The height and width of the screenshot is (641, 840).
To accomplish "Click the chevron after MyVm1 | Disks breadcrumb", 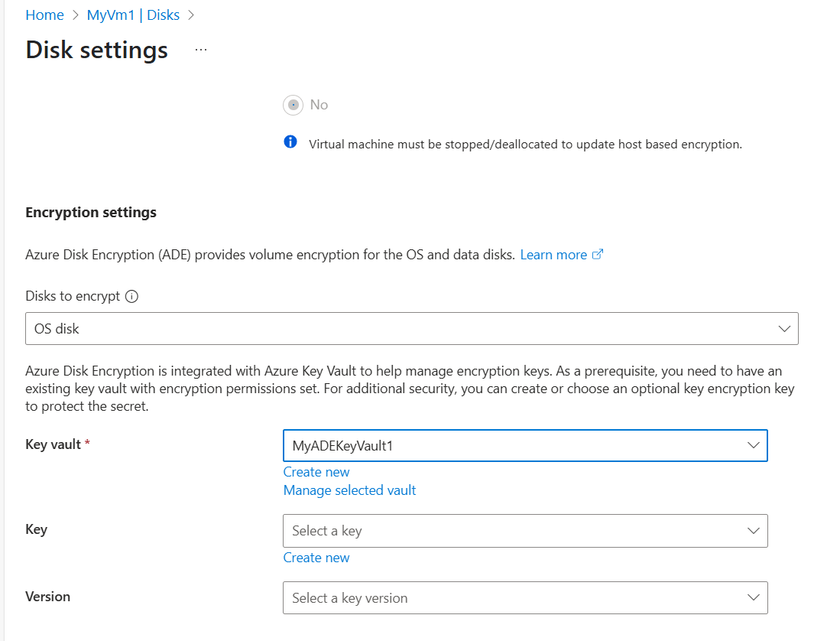I will (191, 15).
